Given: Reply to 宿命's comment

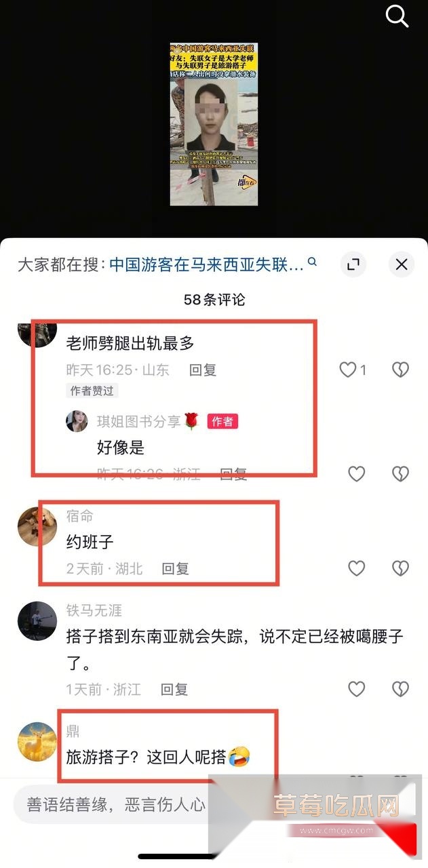Looking at the screenshot, I should tap(175, 568).
